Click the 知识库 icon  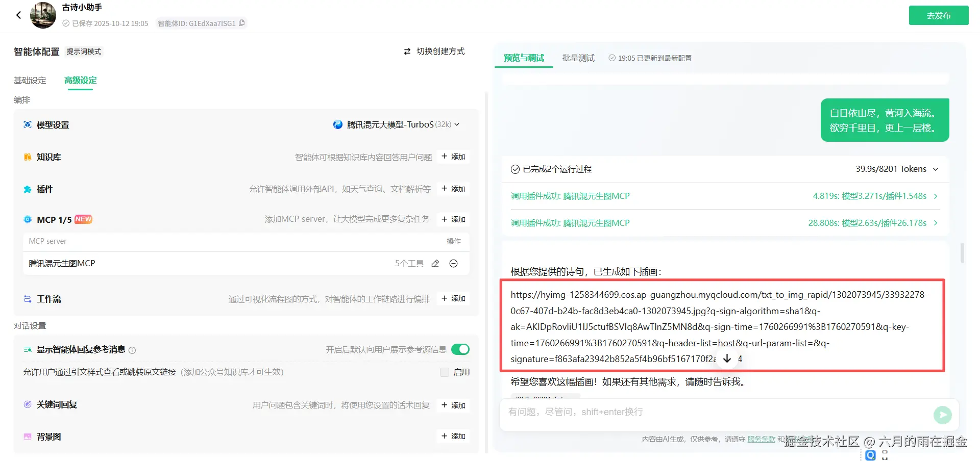[28, 157]
